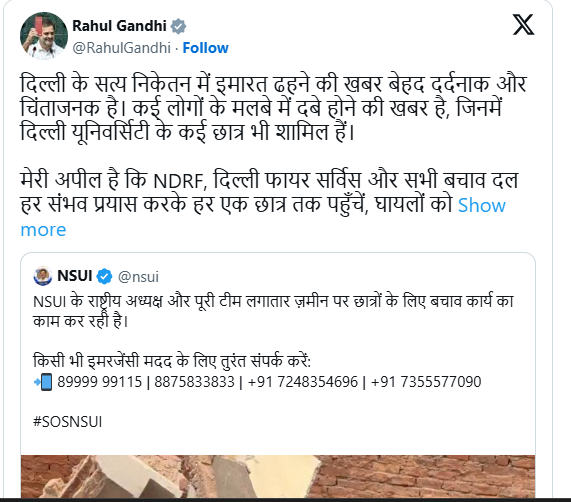Click phone number 8875833833
Viewport: 571px width, 502px height.
coord(194,382)
